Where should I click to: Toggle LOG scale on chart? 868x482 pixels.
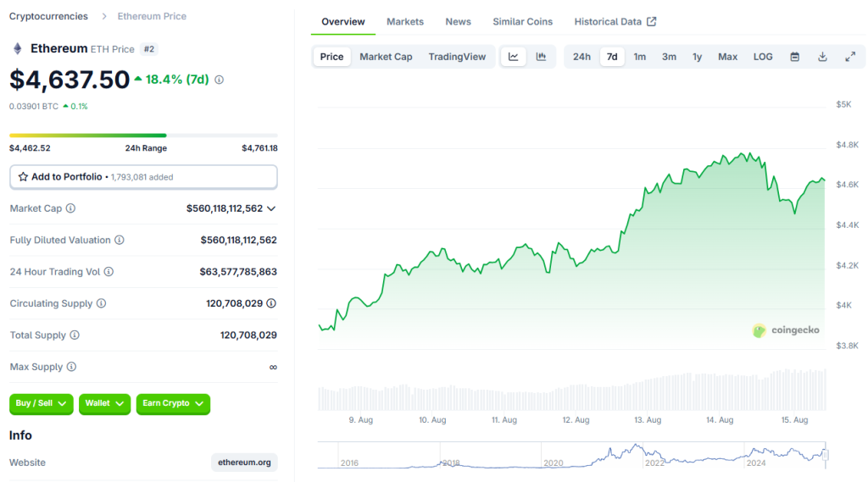(762, 57)
